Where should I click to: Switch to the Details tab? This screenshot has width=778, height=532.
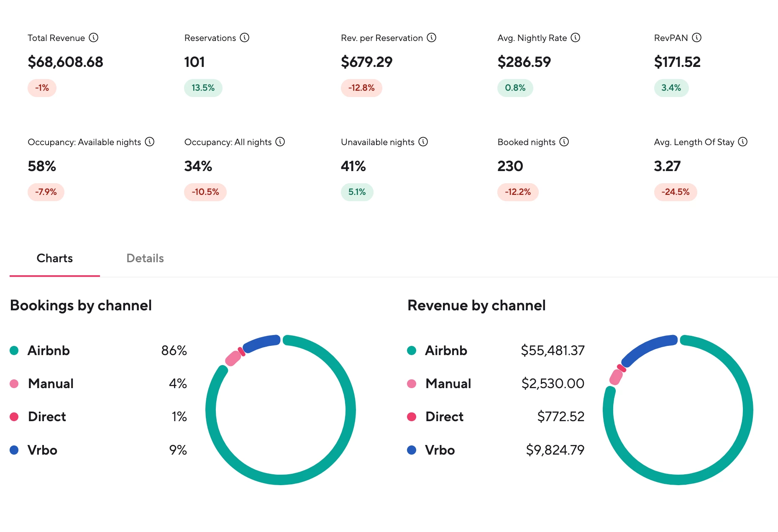tap(145, 258)
